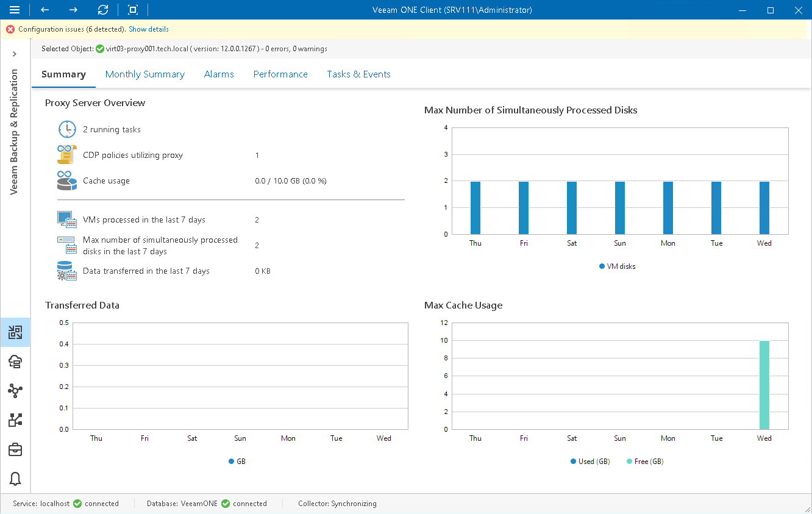Click the Sunday bar in Processed Disks chart
The height and width of the screenshot is (514, 812).
(620, 207)
